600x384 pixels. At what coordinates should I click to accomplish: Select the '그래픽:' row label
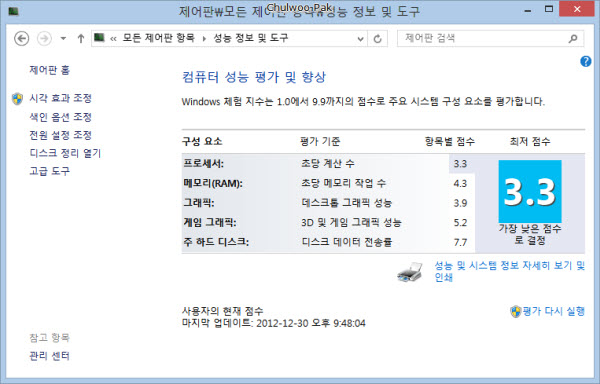coord(199,203)
